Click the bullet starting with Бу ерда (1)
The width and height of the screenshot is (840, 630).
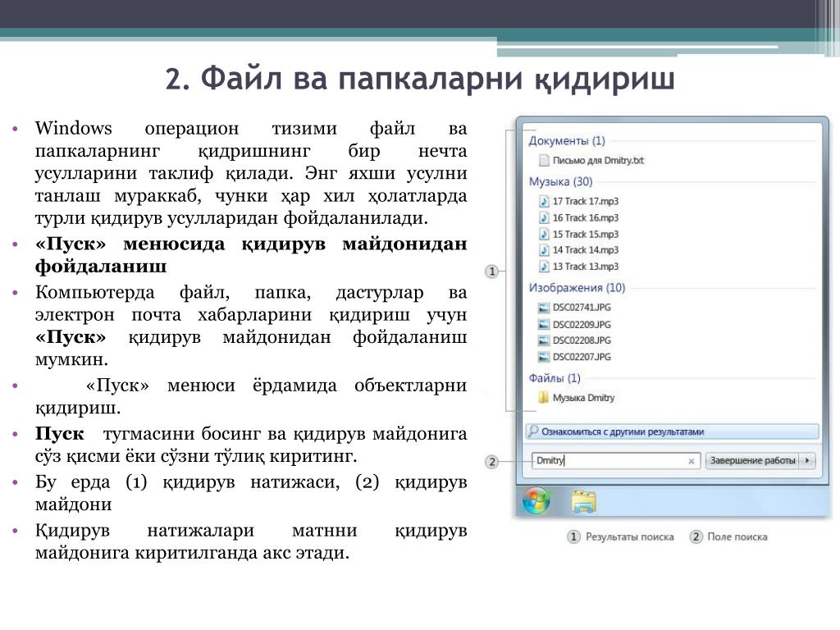[x=251, y=493]
